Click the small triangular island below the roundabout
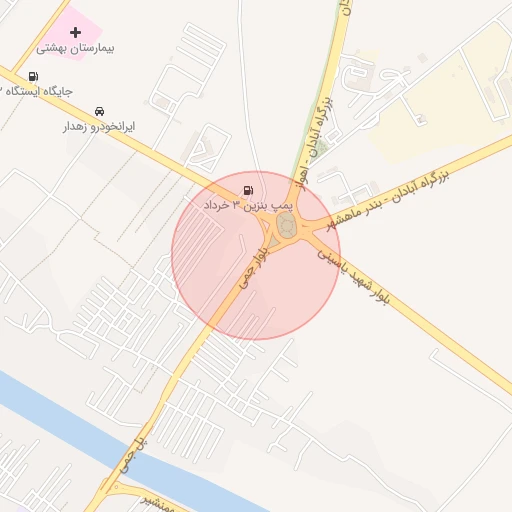 point(273,242)
